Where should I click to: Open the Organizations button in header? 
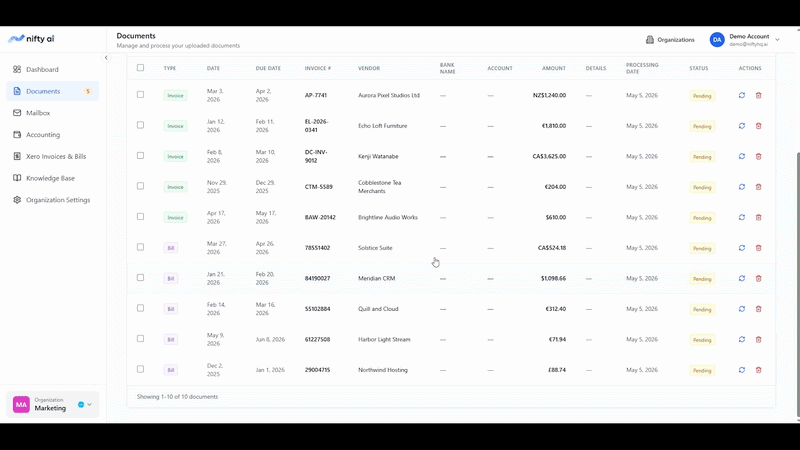(x=670, y=40)
